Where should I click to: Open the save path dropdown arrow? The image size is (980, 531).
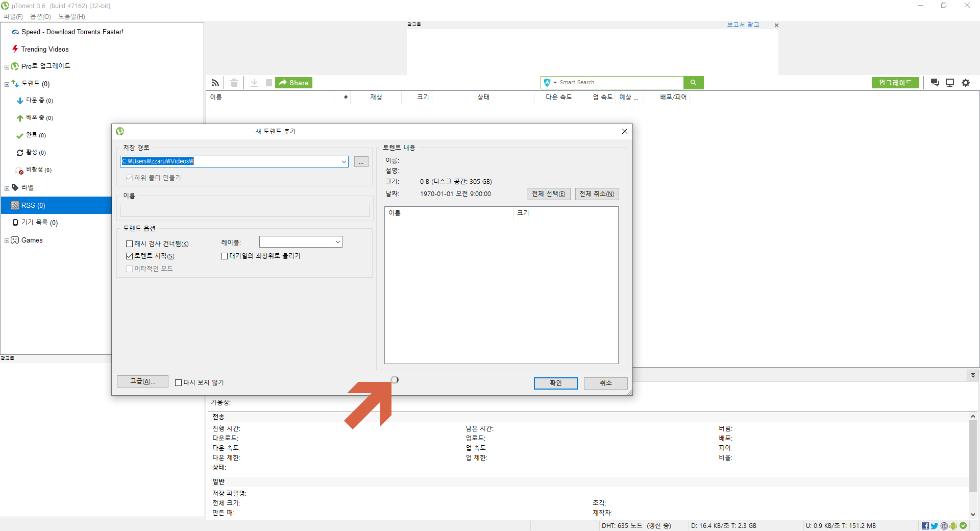pyautogui.click(x=344, y=161)
